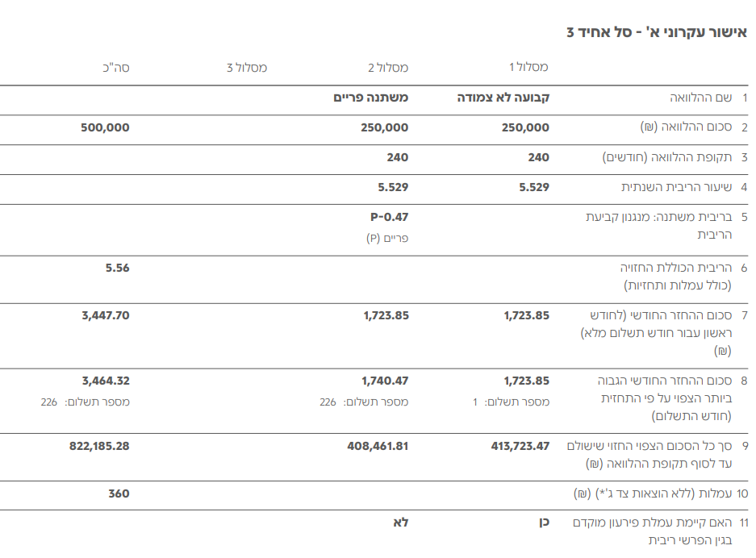Select the highest monthly repayment 1,740.47

click(385, 381)
